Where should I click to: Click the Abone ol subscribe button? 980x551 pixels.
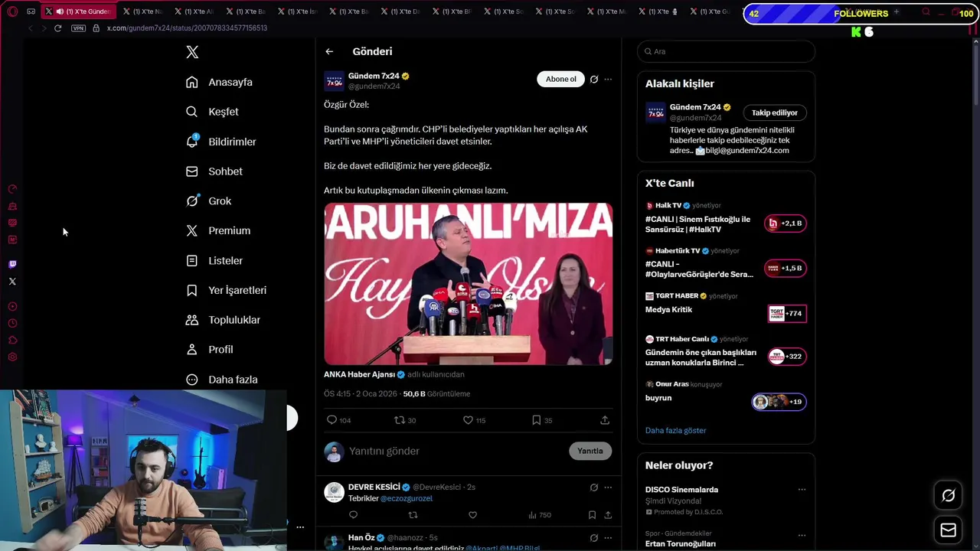click(x=560, y=79)
